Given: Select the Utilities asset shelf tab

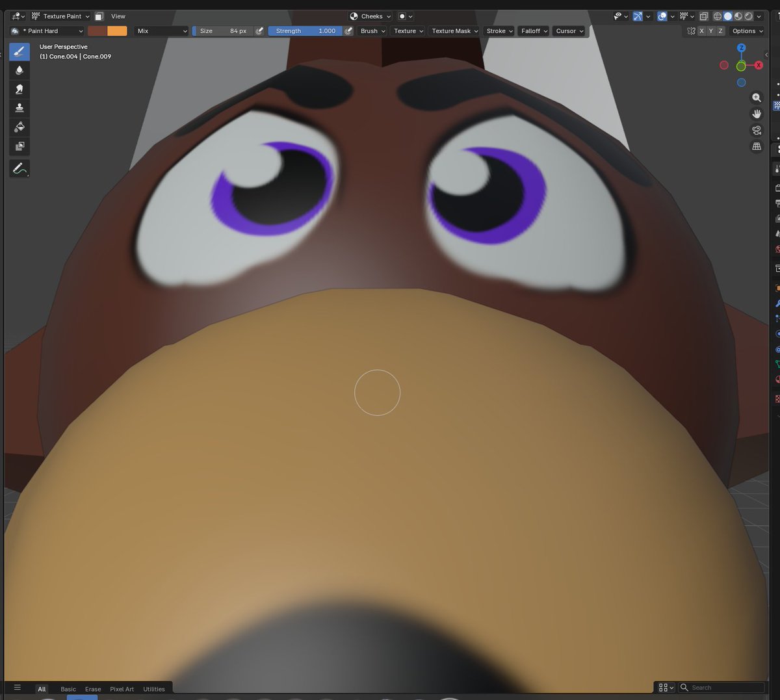Looking at the screenshot, I should tap(154, 689).
